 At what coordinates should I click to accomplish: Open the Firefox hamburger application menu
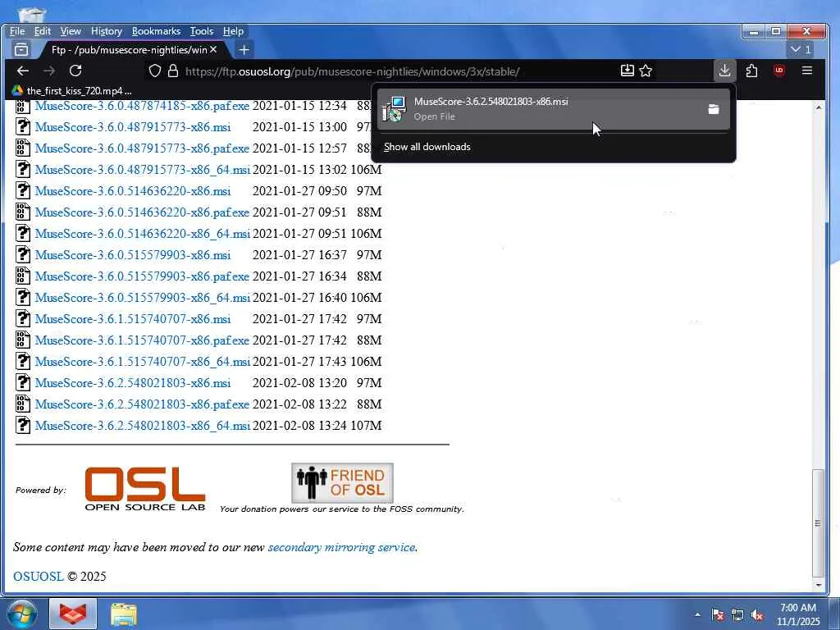807,71
